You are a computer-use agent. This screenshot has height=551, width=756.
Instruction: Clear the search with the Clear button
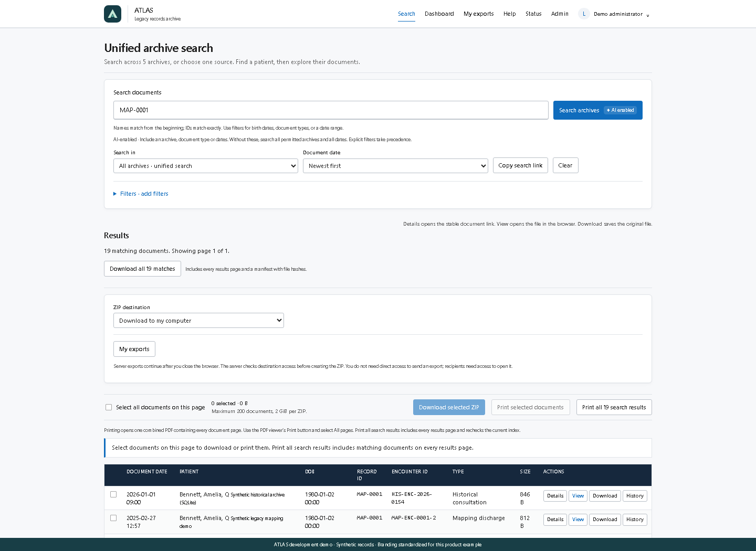click(565, 165)
